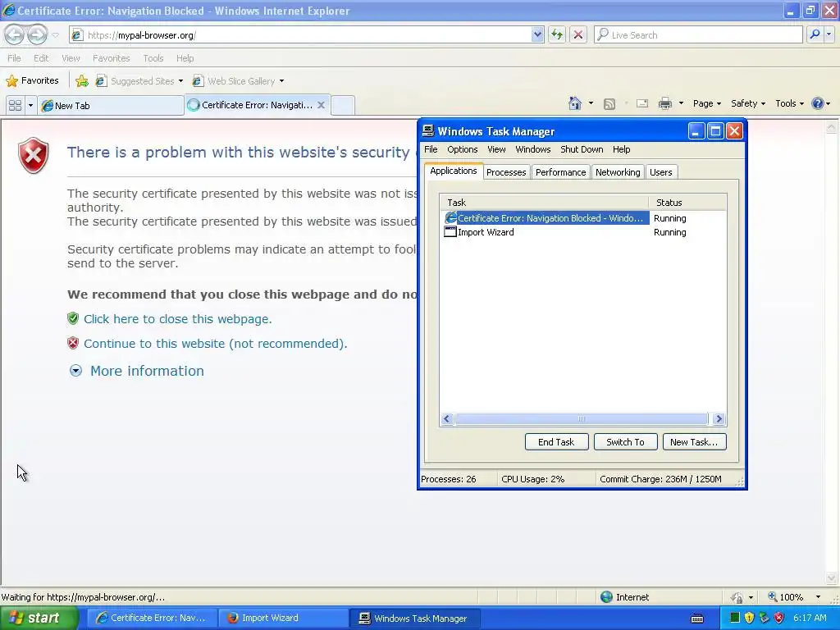Expand the Page menu in command bar

tap(706, 103)
